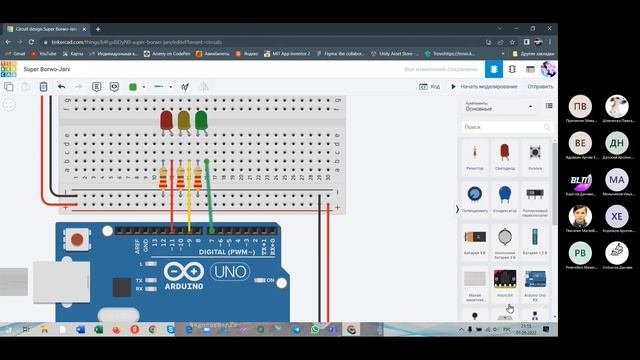
Task: Select participant ДН avatar
Action: click(x=617, y=143)
